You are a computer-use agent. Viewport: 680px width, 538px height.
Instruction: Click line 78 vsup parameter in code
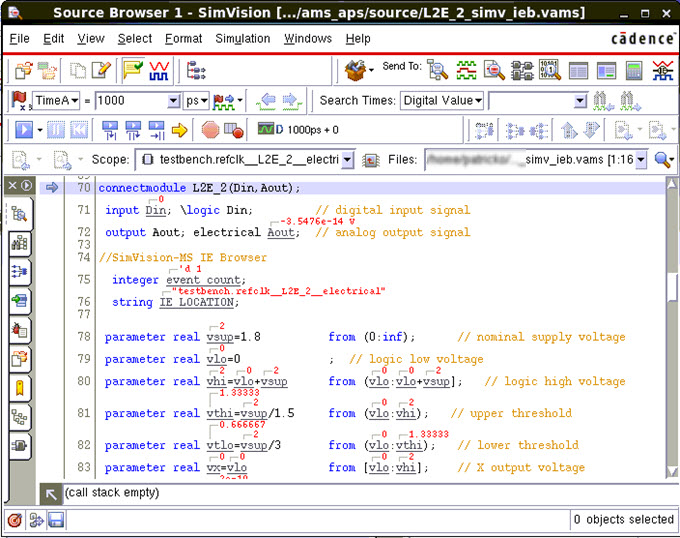click(220, 338)
